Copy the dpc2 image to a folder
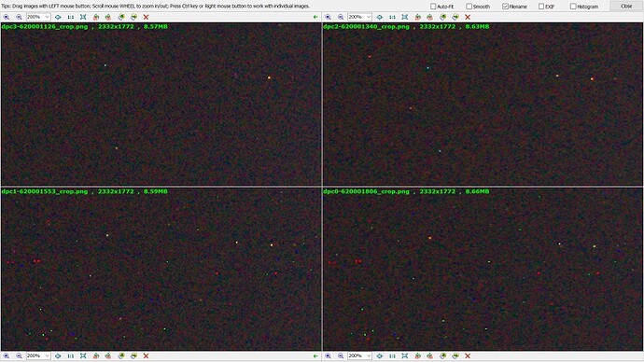This screenshot has height=362, width=644. tap(442, 17)
